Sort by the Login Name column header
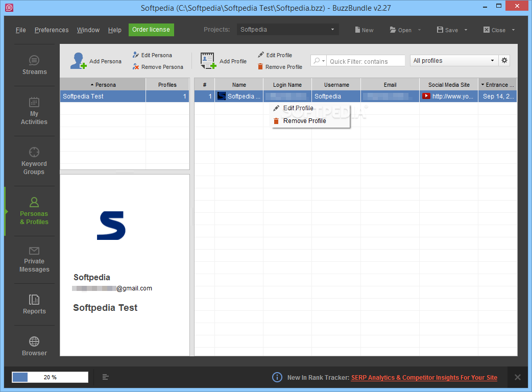The height and width of the screenshot is (392, 532). [287, 85]
